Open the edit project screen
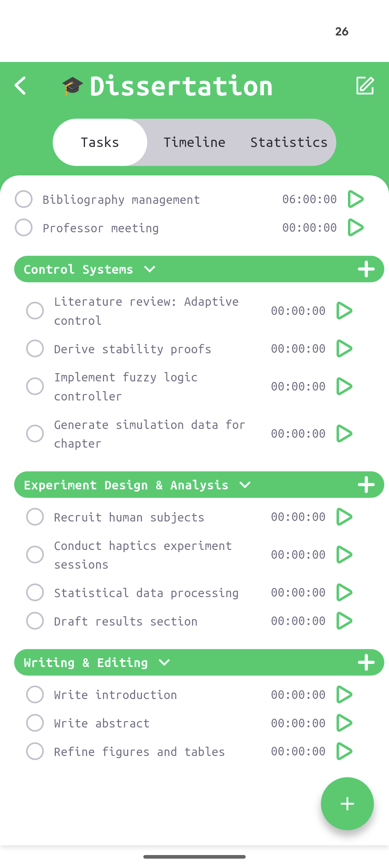389x868 pixels. click(365, 86)
